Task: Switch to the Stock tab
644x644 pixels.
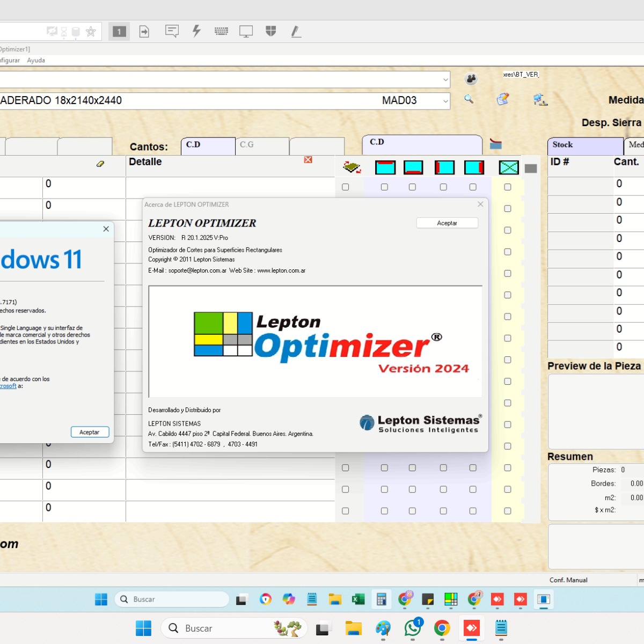Action: [x=585, y=146]
